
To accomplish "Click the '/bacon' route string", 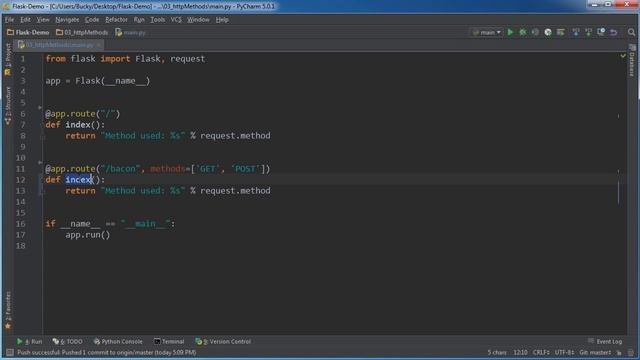I will (120, 169).
